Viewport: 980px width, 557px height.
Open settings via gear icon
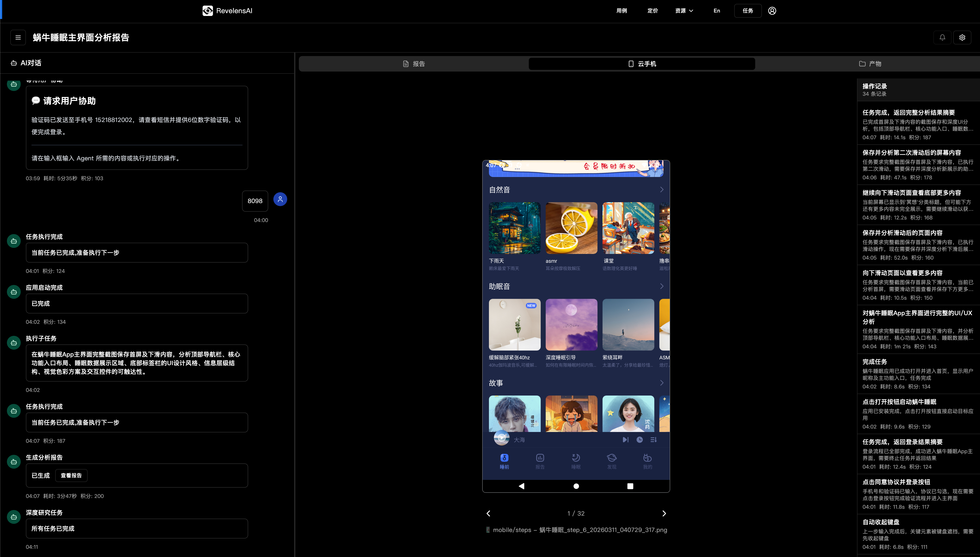962,38
